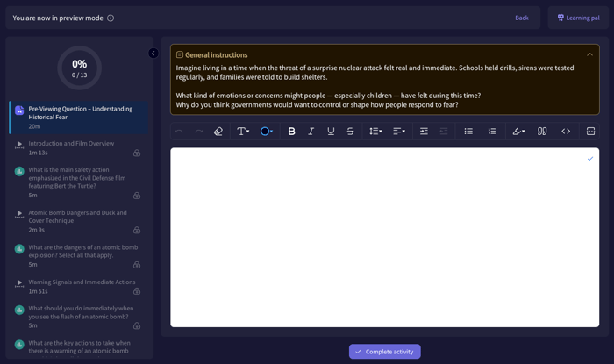Click the redo icon in editor toolbar
Screen dimensions: 614x364
(199, 132)
